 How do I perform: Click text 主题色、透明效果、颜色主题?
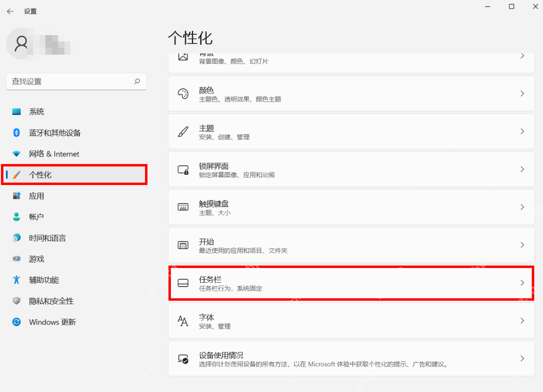point(240,100)
